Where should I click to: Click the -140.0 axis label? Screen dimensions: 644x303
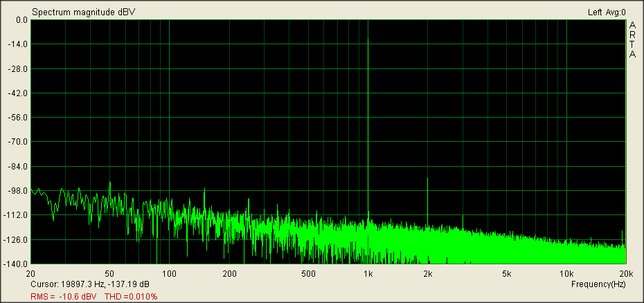click(17, 264)
